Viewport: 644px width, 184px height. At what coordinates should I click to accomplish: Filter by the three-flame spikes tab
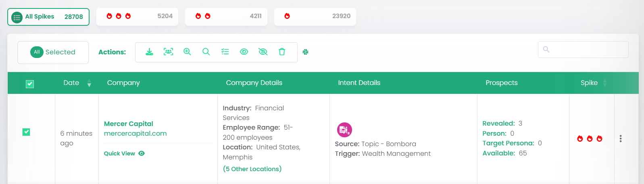click(137, 17)
